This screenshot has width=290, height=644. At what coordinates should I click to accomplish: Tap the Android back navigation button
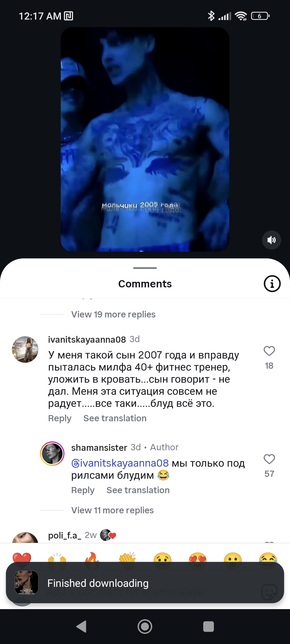pyautogui.click(x=81, y=627)
